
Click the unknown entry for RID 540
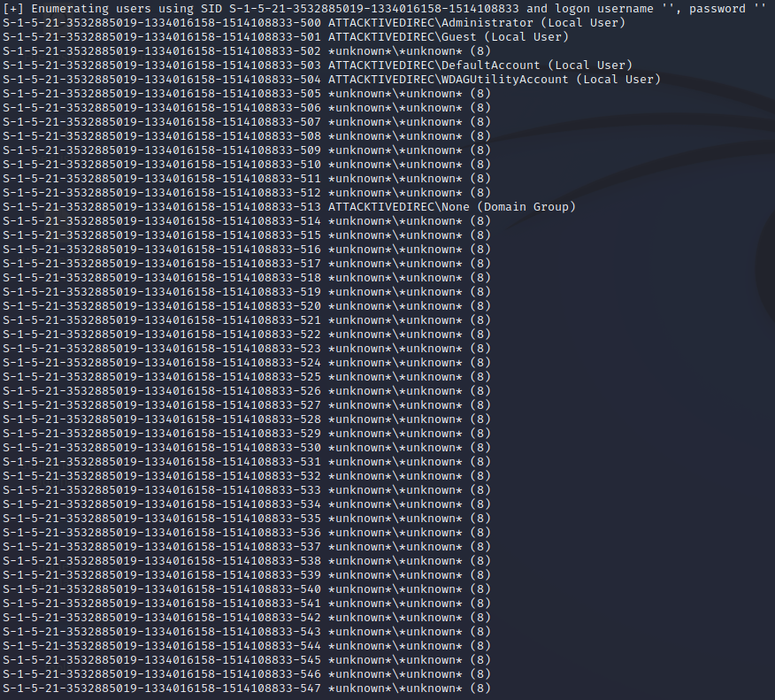[409, 588]
